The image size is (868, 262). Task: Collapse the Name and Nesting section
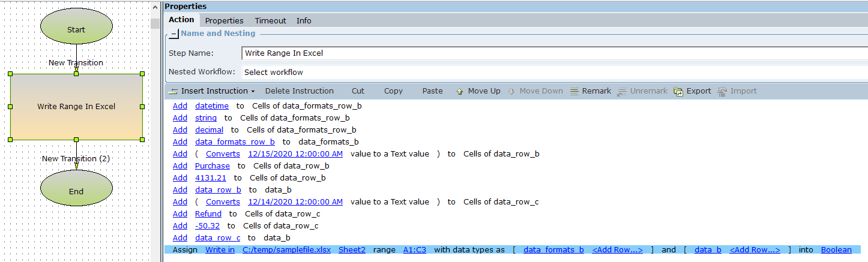pyautogui.click(x=174, y=34)
